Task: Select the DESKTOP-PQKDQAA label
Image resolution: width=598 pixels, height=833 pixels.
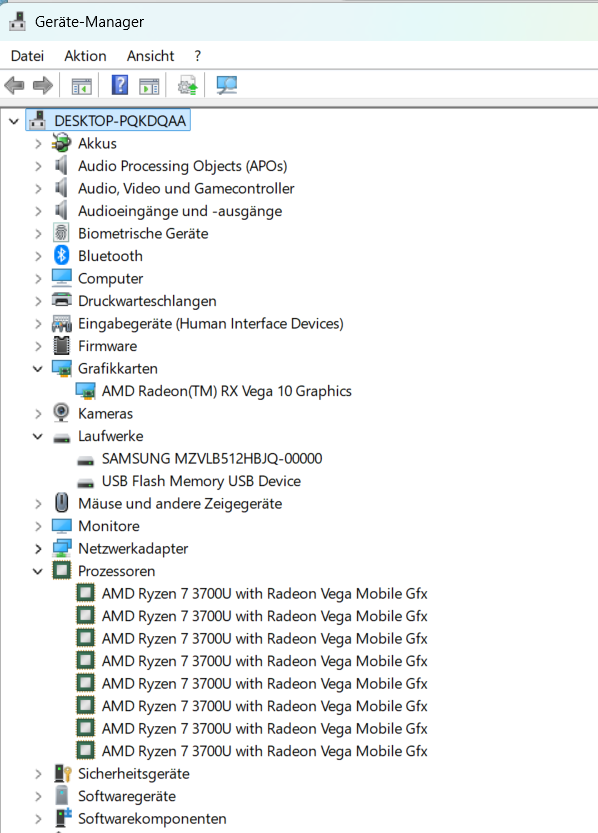Action: click(x=120, y=121)
